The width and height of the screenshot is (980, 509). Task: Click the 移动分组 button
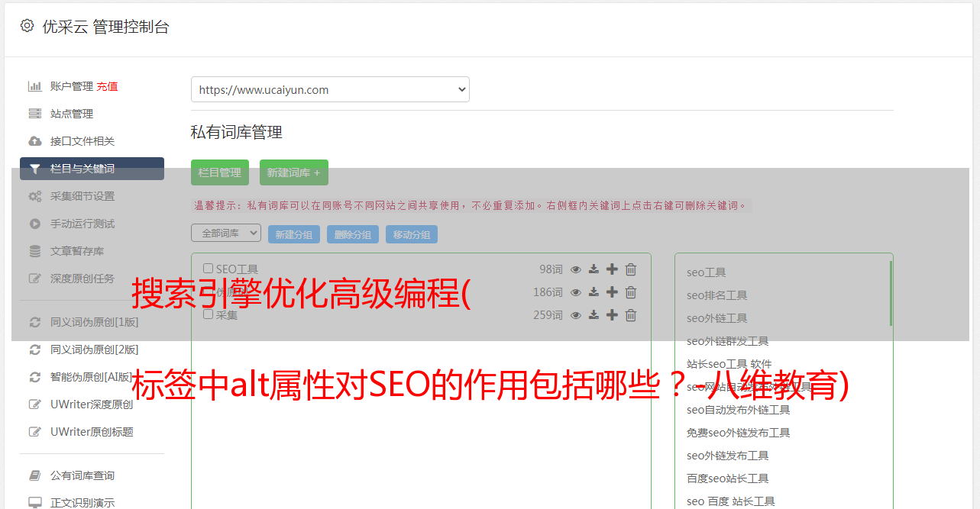coord(412,234)
